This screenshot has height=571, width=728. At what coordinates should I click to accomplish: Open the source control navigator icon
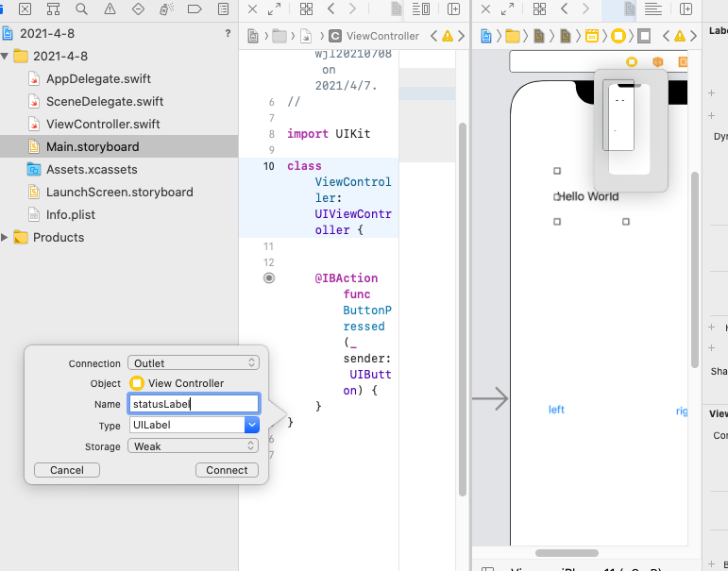[25, 8]
